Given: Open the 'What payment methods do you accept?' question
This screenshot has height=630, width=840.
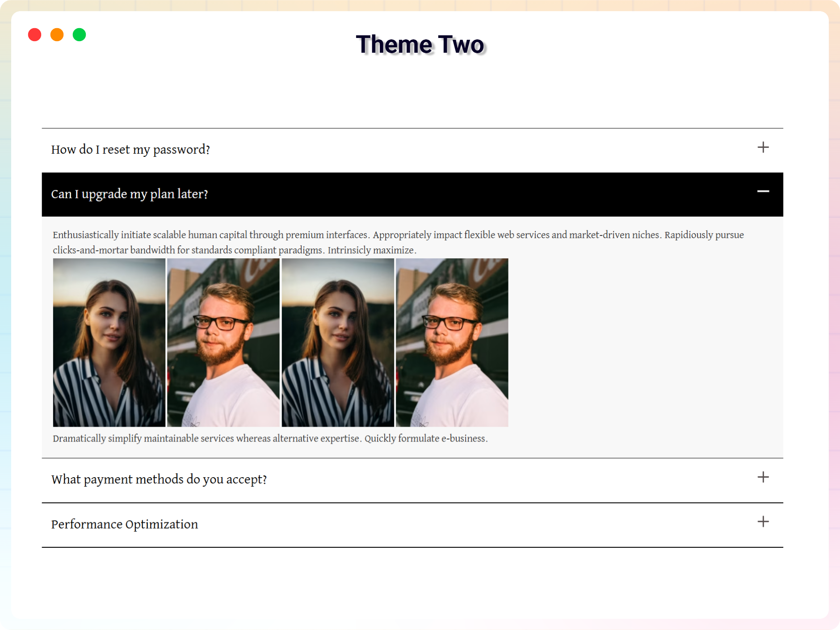Looking at the screenshot, I should click(159, 479).
